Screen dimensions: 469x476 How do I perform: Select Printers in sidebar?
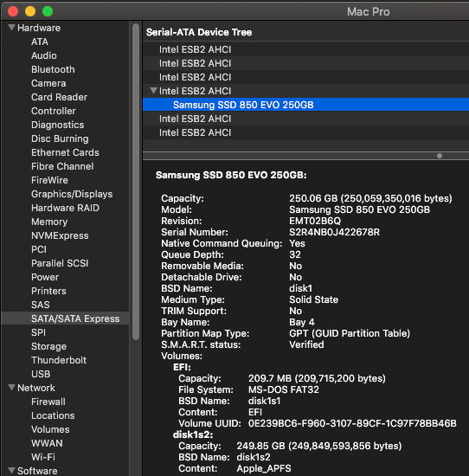click(x=48, y=291)
